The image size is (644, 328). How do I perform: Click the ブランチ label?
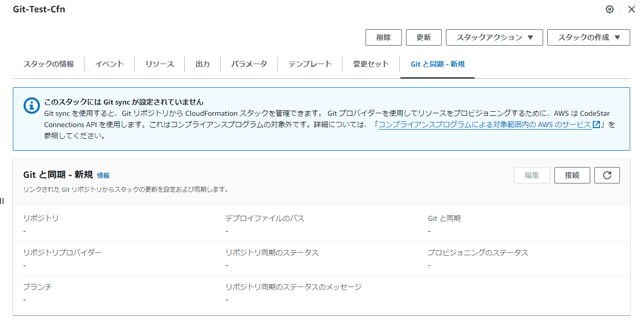[x=37, y=287]
